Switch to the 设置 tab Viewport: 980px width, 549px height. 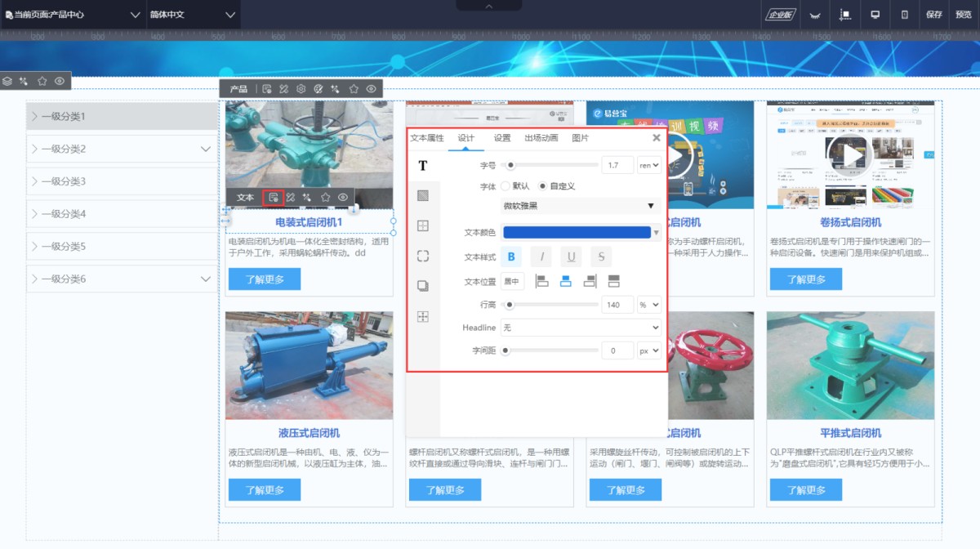click(x=502, y=138)
